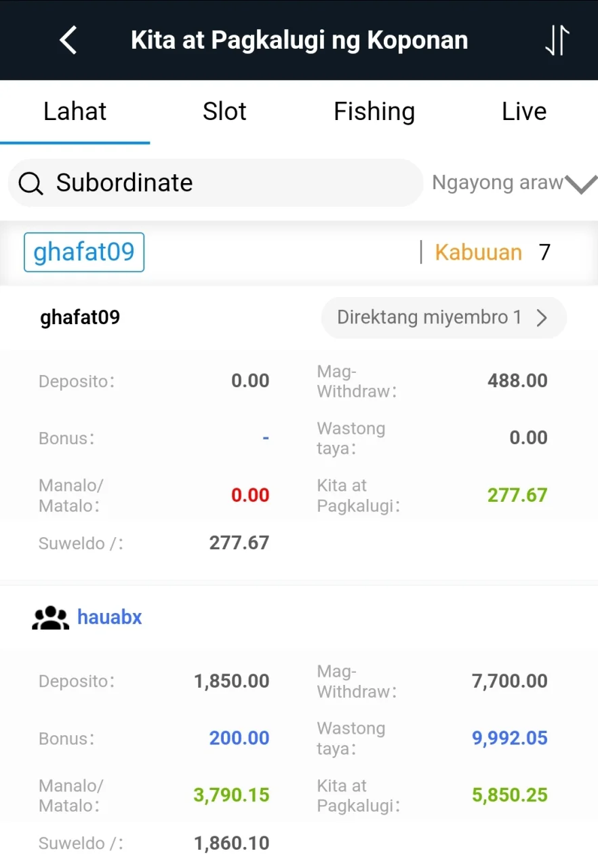Tap the Direktang miyembro 1 button

tap(443, 318)
